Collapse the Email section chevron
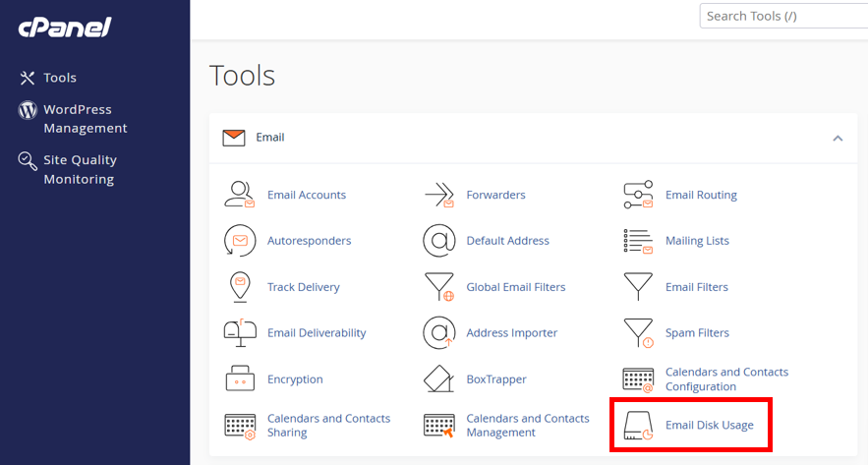The height and width of the screenshot is (465, 868). [x=838, y=138]
